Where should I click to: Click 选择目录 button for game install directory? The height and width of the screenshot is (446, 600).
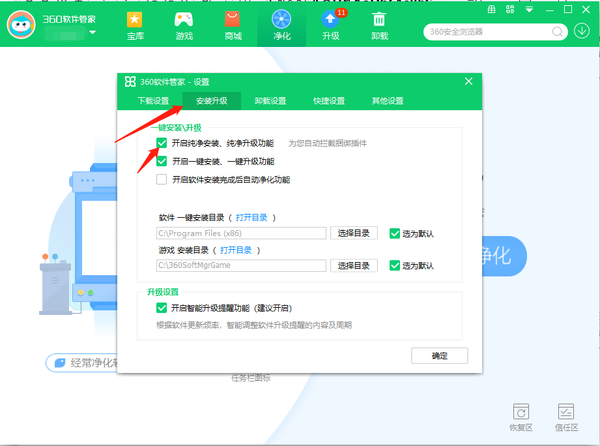point(355,266)
